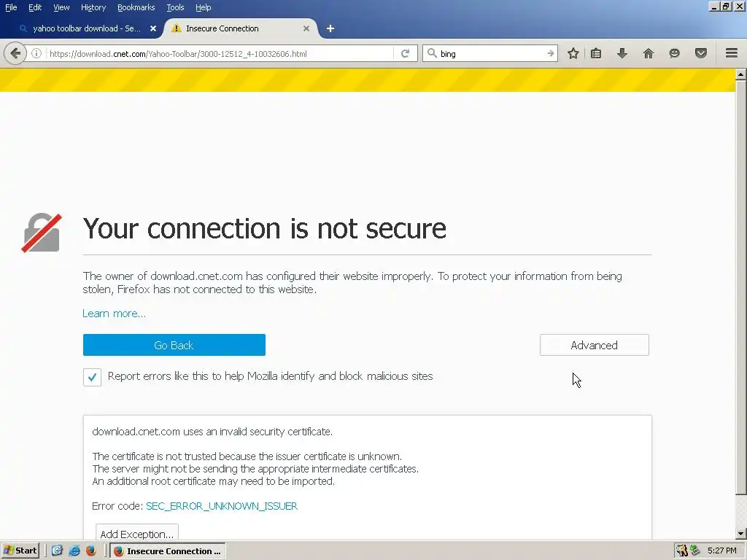Open the Edit menu

point(35,7)
